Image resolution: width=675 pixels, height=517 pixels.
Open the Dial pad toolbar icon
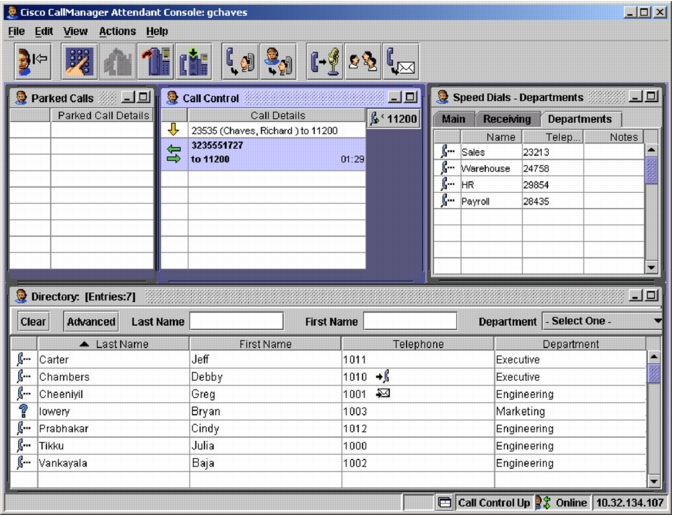pos(79,62)
